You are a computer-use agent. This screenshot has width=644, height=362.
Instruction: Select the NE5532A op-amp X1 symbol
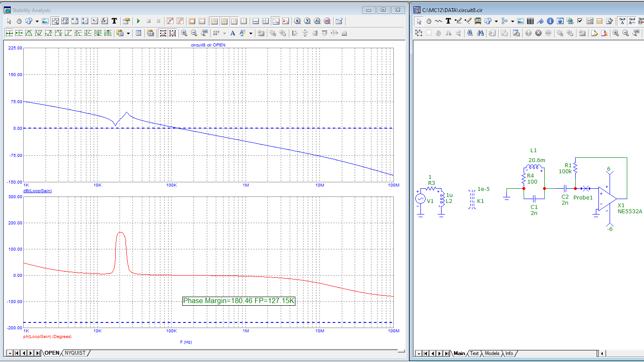(607, 198)
